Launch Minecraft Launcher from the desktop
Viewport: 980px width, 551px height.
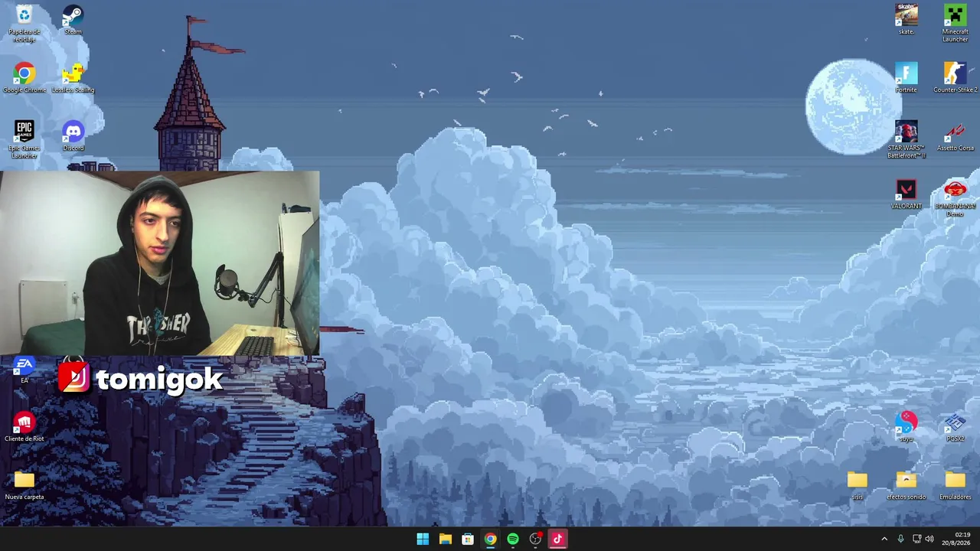click(955, 23)
